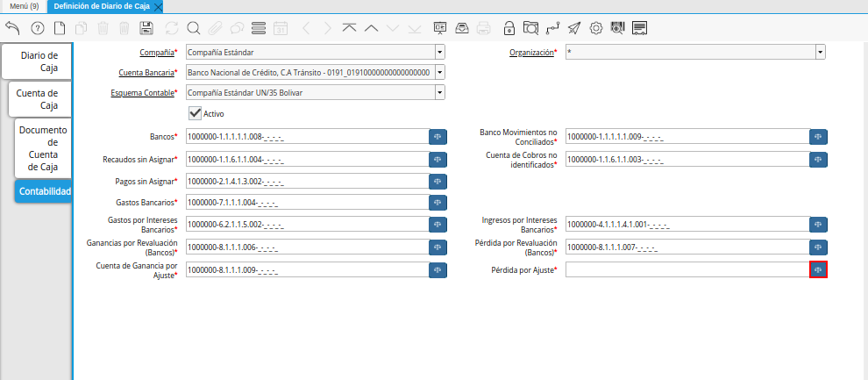Click the Cuenta Bancaria label link

(x=146, y=73)
